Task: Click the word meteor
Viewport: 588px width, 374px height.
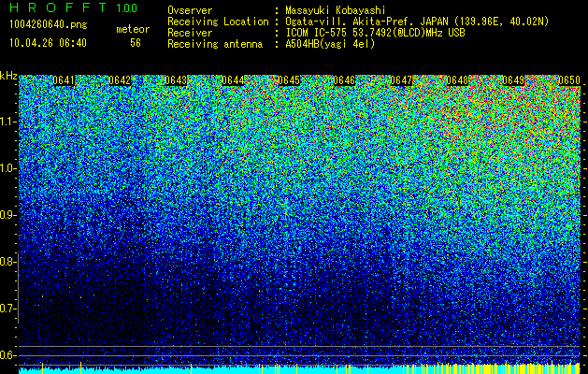Action: (x=133, y=29)
